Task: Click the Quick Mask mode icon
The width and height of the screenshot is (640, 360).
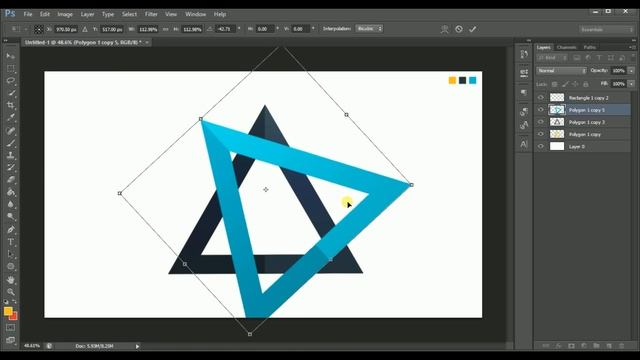Action: click(11, 328)
